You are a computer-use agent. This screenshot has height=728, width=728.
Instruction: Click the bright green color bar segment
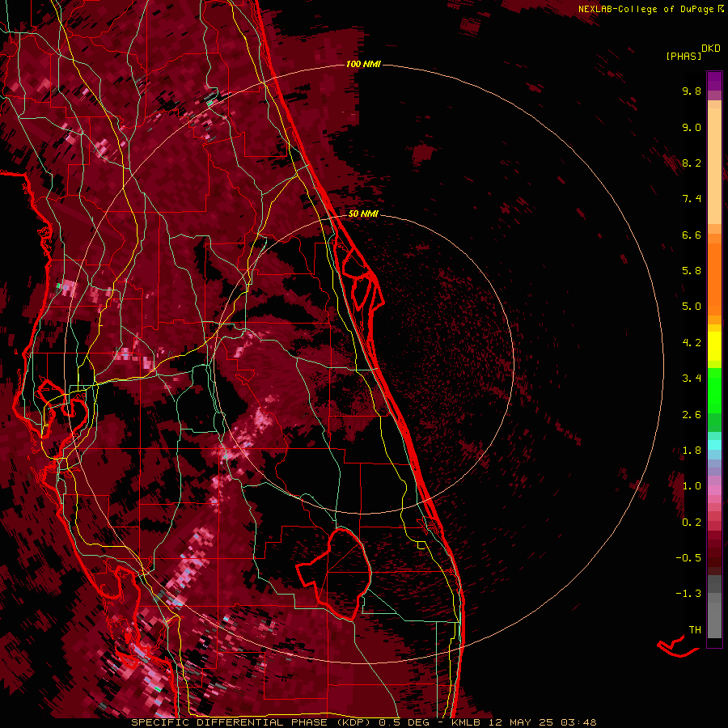[x=714, y=391]
